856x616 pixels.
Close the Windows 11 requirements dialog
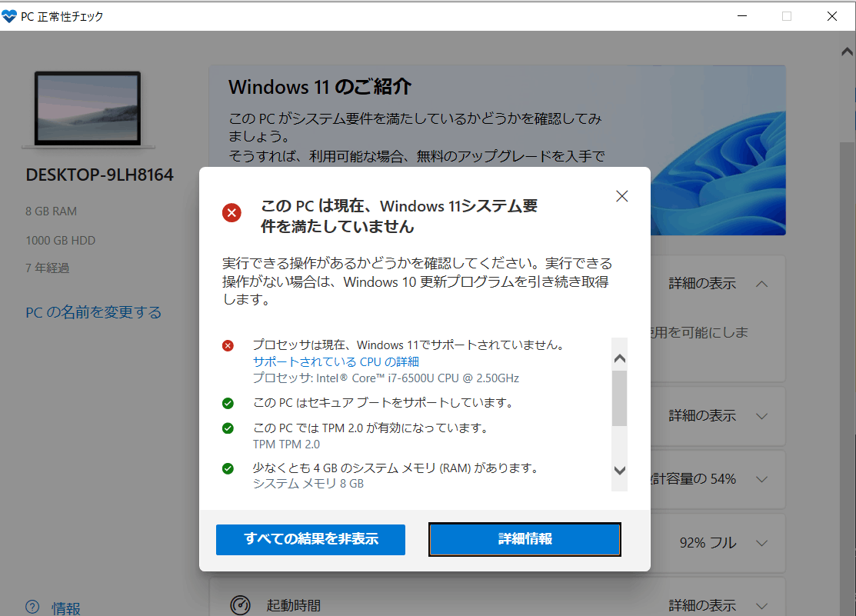coord(621,197)
